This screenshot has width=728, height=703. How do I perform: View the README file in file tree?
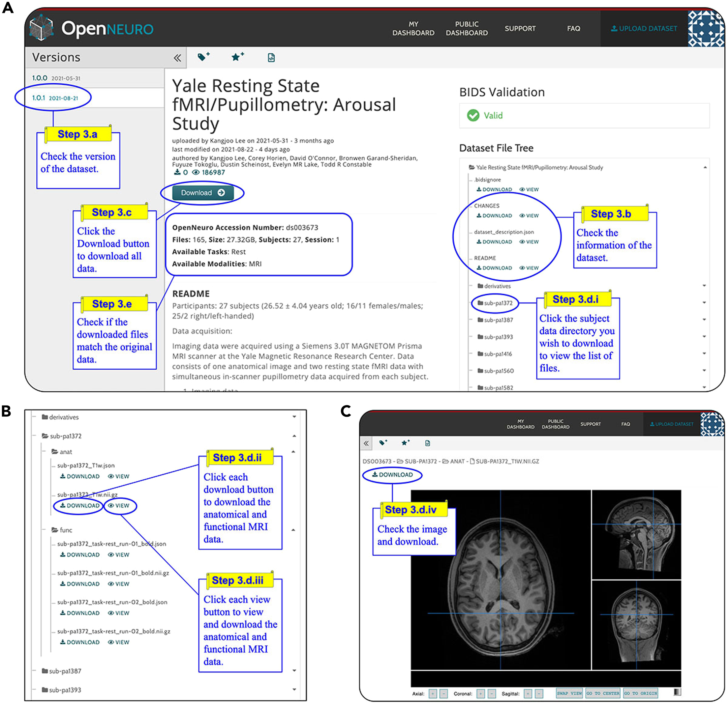tap(529, 268)
